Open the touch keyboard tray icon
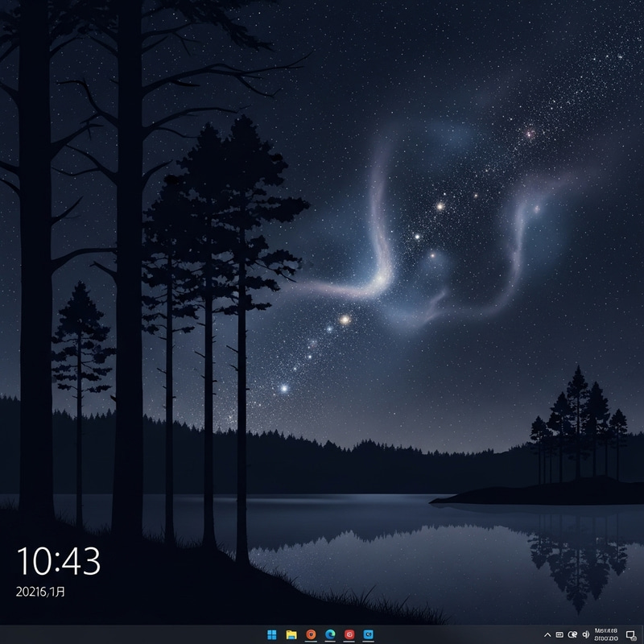The height and width of the screenshot is (644, 644). pyautogui.click(x=559, y=634)
